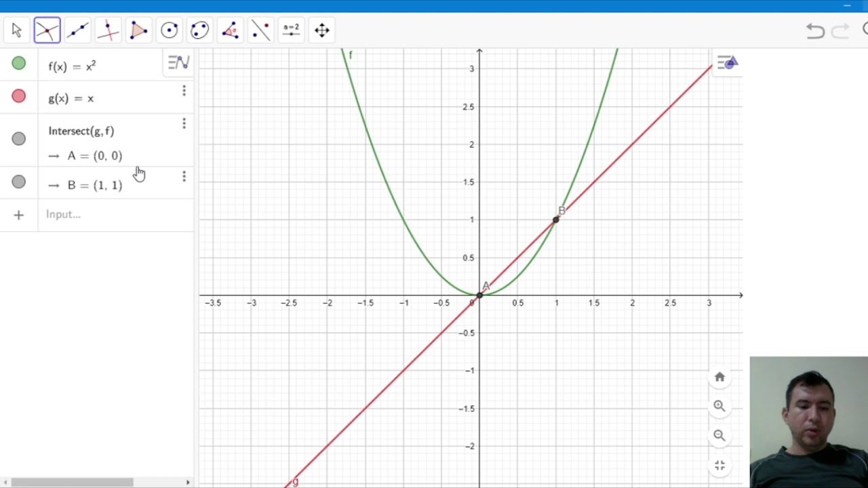The image size is (868, 488).
Task: Enter fullscreen graph mode
Action: (x=719, y=466)
